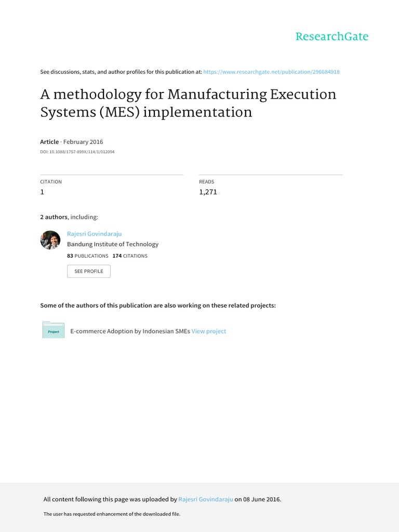Click Rajesri Govindaraju's profile photo
This screenshot has height=532, width=399.
pyautogui.click(x=50, y=240)
